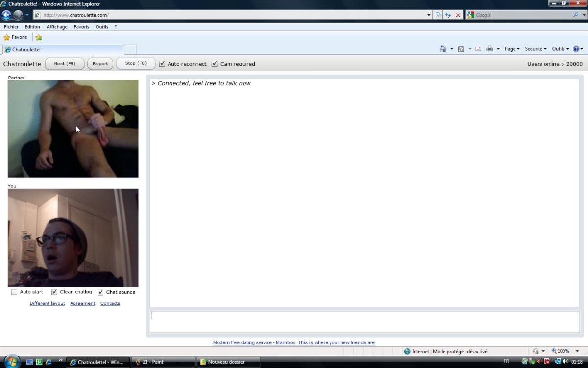Uncheck the Auto reconnect checkbox
The height and width of the screenshot is (368, 588).
162,64
